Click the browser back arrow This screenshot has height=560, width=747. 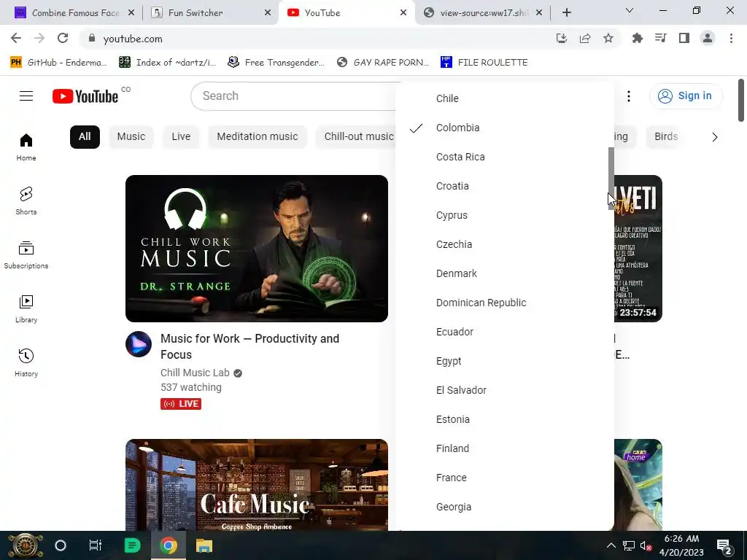[x=16, y=39]
